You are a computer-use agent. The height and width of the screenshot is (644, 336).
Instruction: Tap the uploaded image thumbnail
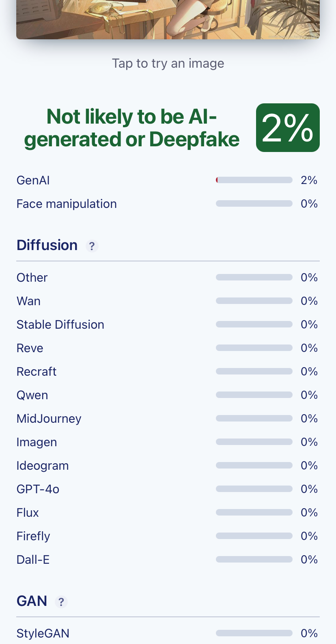pyautogui.click(x=168, y=19)
